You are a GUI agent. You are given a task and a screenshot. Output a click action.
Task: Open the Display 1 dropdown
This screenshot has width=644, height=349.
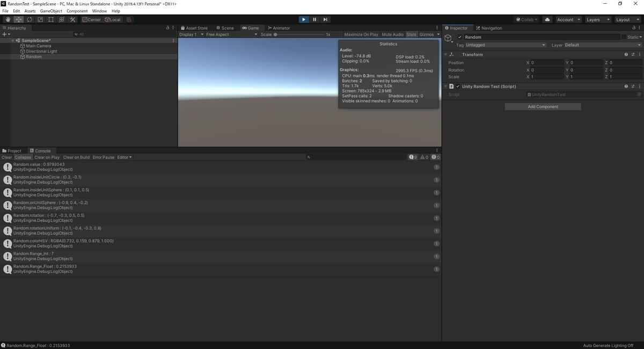point(191,34)
